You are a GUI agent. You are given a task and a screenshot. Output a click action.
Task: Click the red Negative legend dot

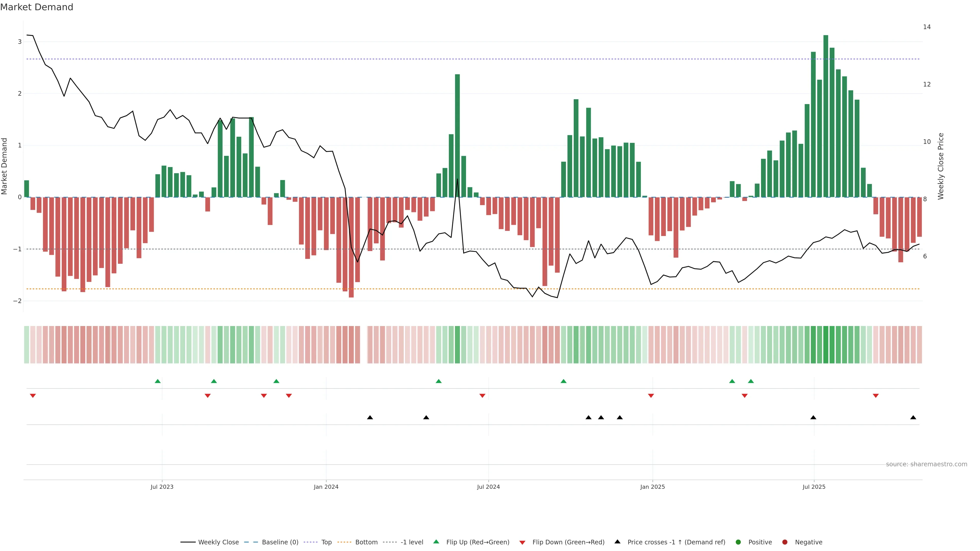click(785, 542)
